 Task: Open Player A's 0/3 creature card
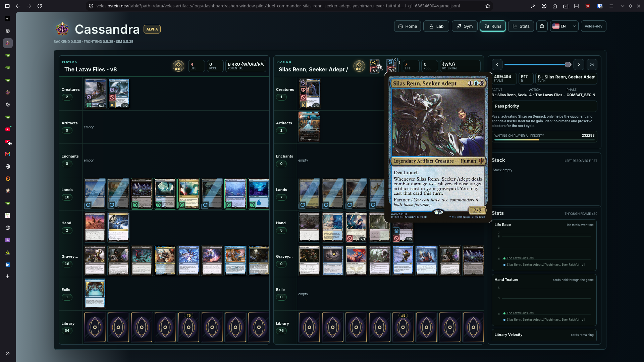coord(95,94)
